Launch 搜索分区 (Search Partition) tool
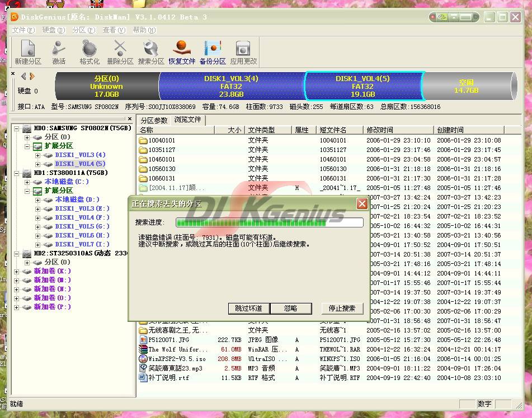 [151, 51]
